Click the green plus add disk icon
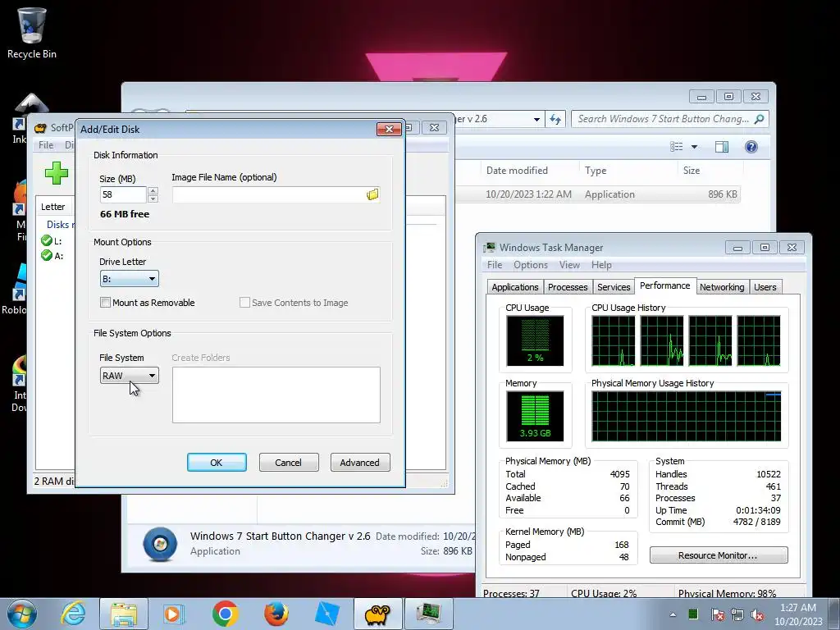The image size is (840, 630). click(57, 173)
